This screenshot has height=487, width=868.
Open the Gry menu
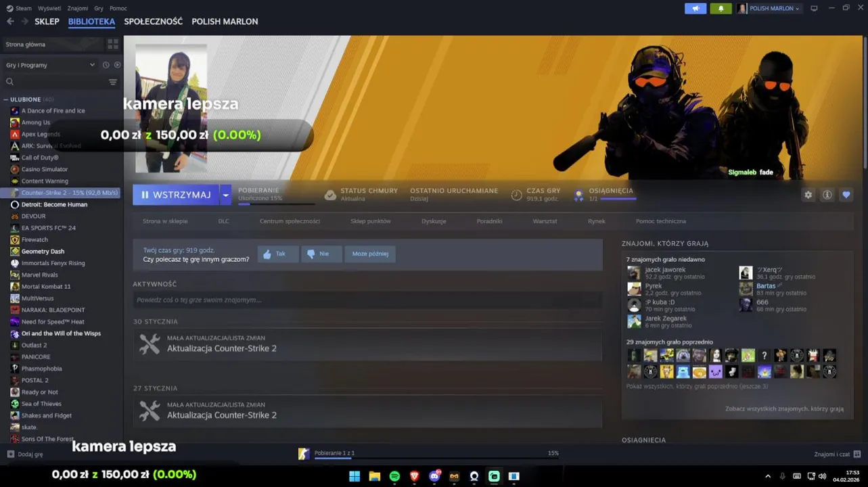(x=99, y=8)
